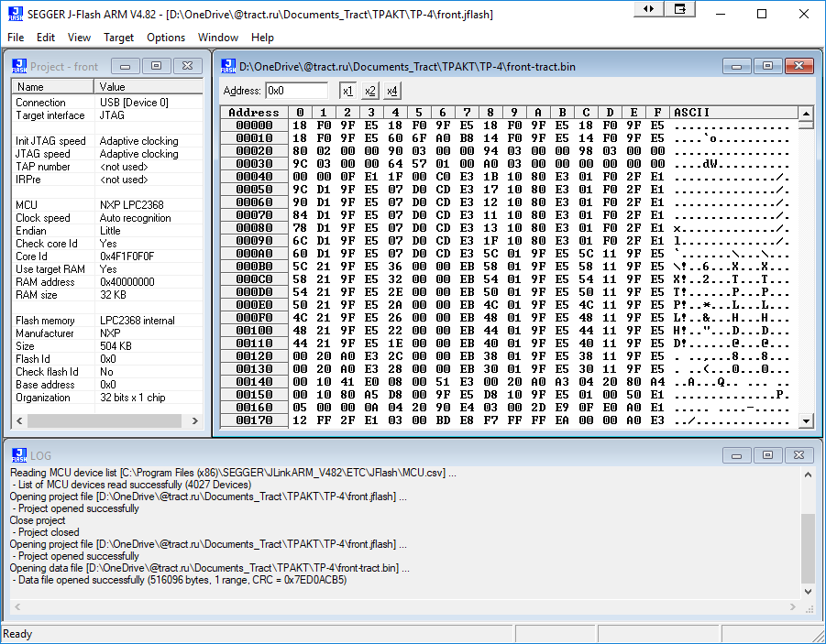Click the Project - front panel J-Flash icon
The image size is (826, 644).
(19, 66)
